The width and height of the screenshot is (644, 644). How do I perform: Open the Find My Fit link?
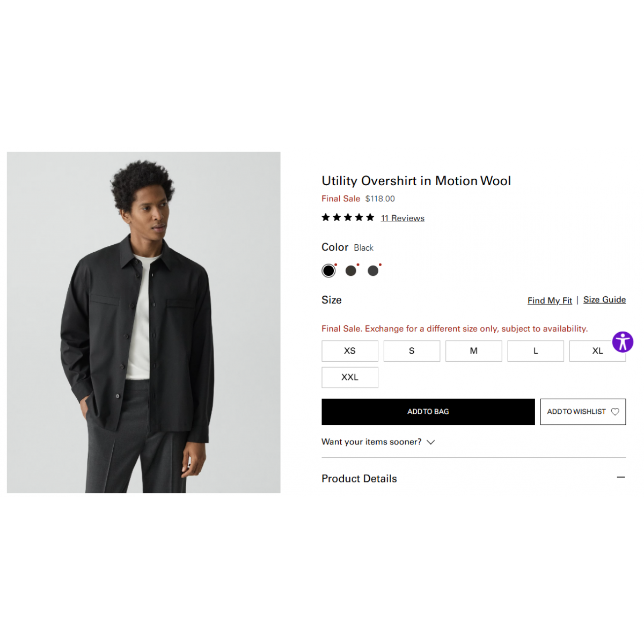coord(550,301)
